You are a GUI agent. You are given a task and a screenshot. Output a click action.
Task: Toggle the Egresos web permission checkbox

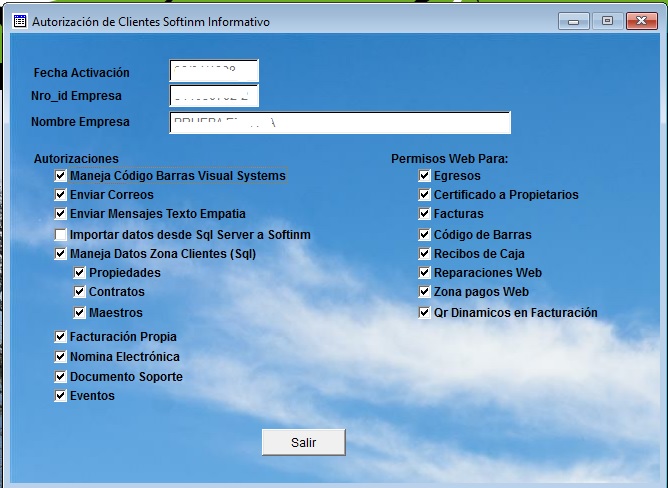424,175
